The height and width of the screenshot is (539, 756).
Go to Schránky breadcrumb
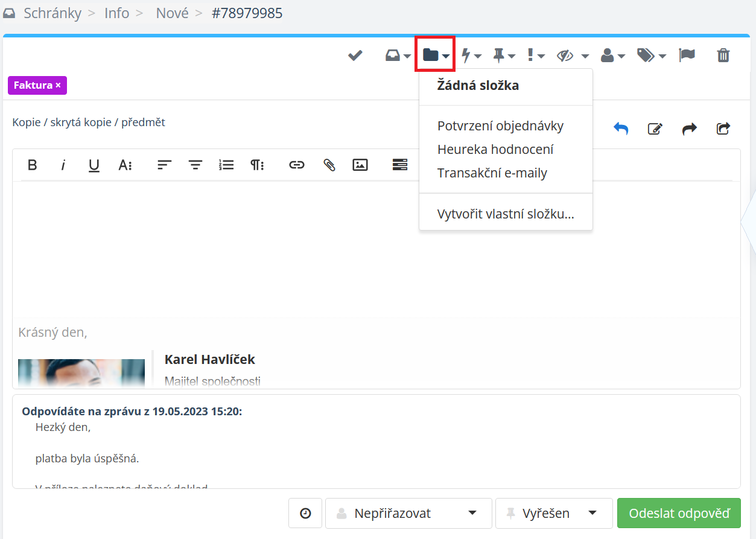coord(52,13)
